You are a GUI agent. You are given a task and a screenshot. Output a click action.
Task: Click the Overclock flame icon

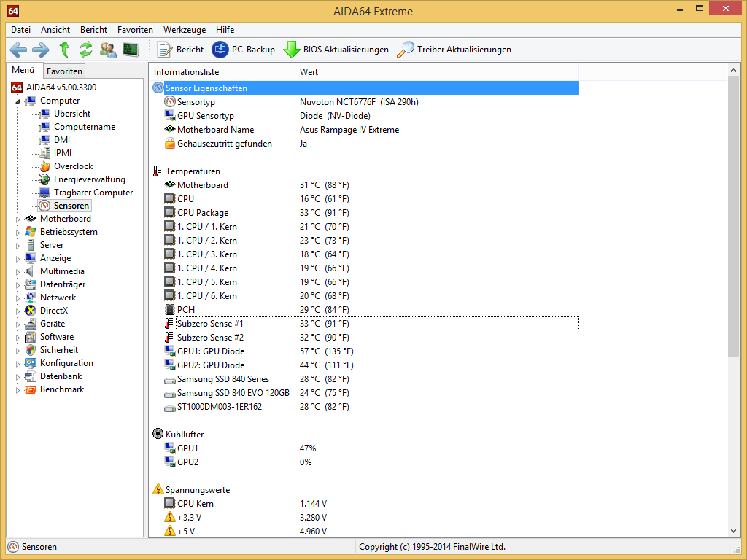[x=44, y=166]
